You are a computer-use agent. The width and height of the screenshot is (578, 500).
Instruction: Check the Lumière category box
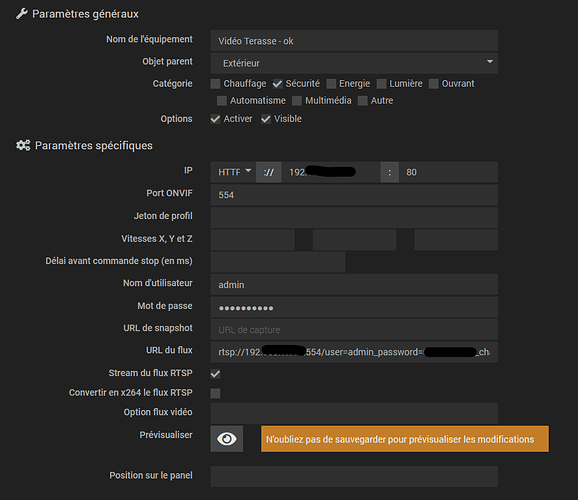click(381, 84)
